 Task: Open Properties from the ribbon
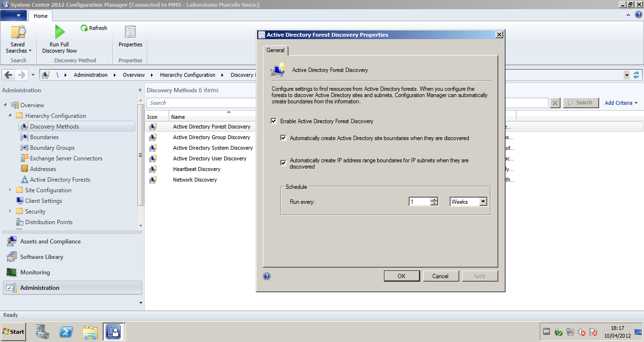(x=130, y=37)
